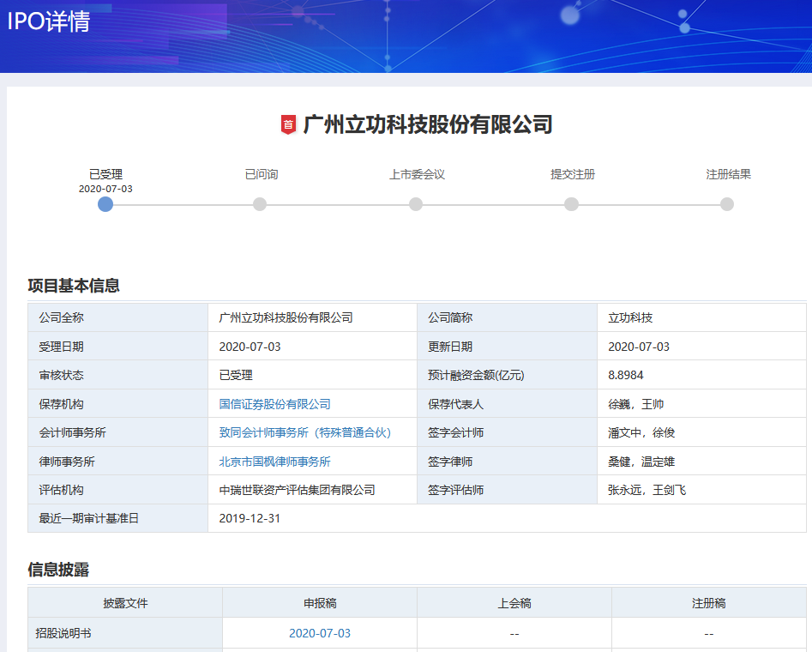Click the 最近一期审计基准日 field label
Screen dimensions: 812x652
click(x=89, y=518)
